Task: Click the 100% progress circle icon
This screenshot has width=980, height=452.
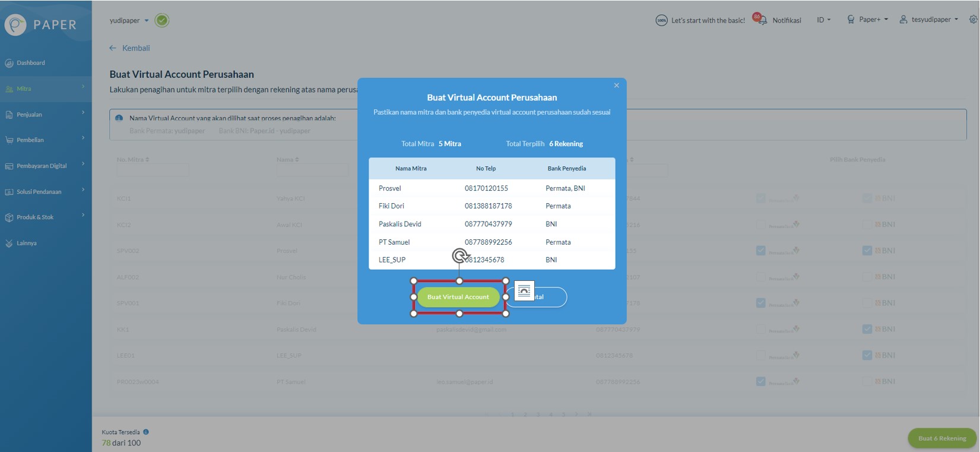Action: point(661,20)
